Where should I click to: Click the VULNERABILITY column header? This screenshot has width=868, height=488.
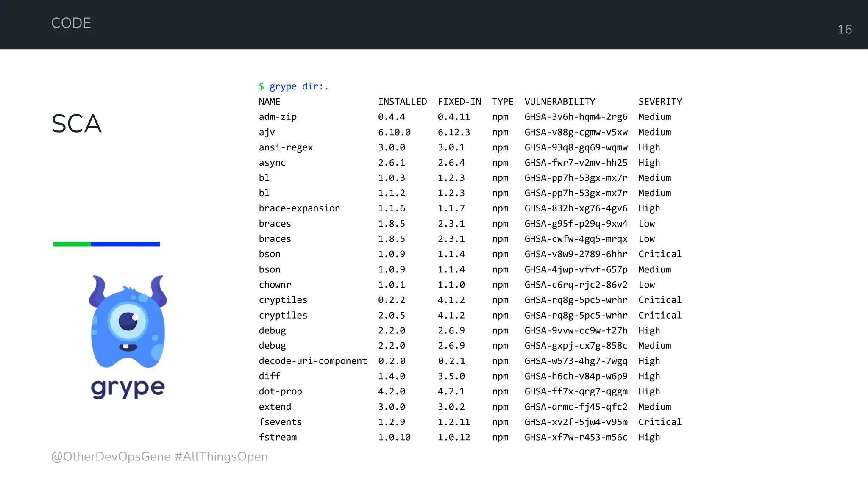point(560,102)
